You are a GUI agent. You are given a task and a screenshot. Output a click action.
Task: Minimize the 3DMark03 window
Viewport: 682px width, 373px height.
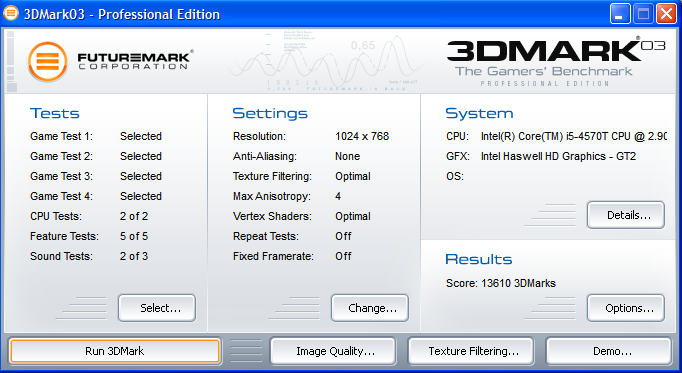(x=620, y=13)
